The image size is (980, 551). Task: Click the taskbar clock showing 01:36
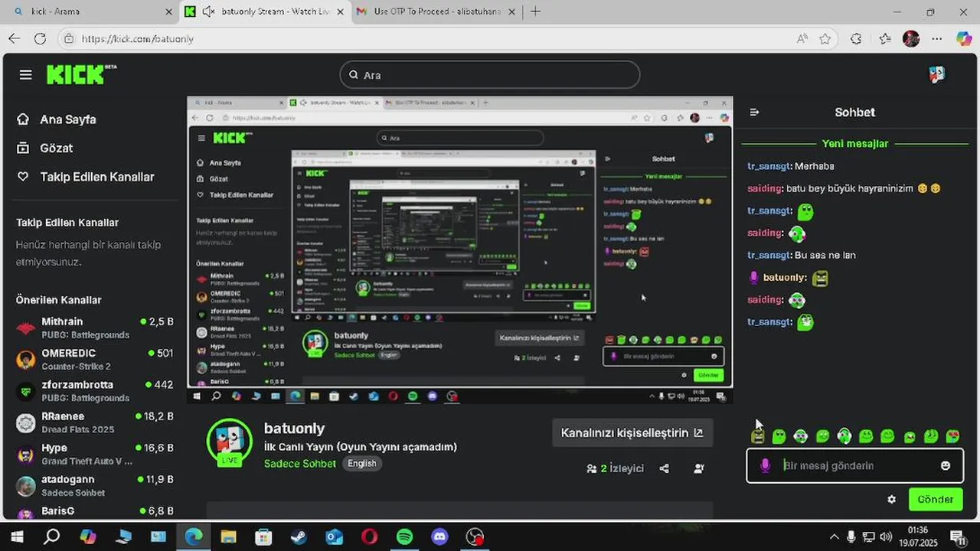(918, 536)
